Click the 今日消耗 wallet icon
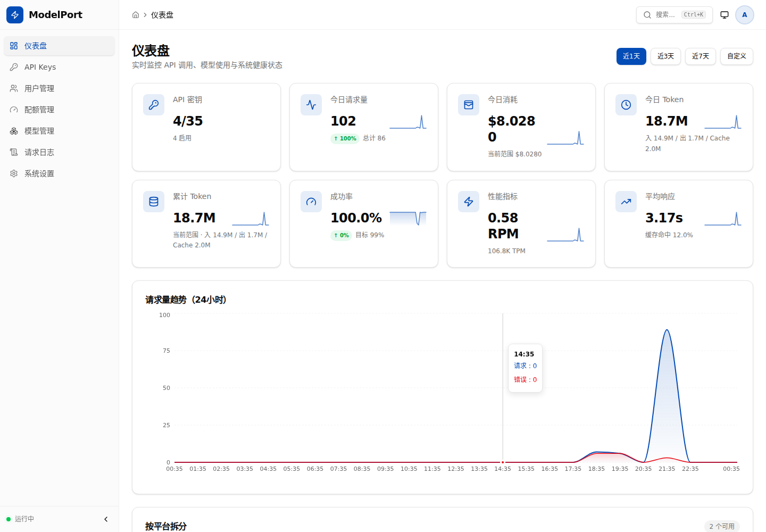The width and height of the screenshot is (766, 532). coord(469,105)
